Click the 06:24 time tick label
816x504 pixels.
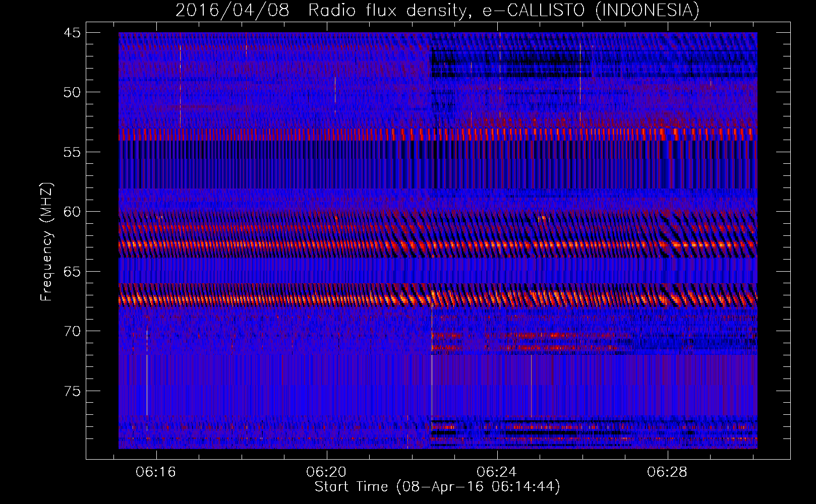pos(497,472)
